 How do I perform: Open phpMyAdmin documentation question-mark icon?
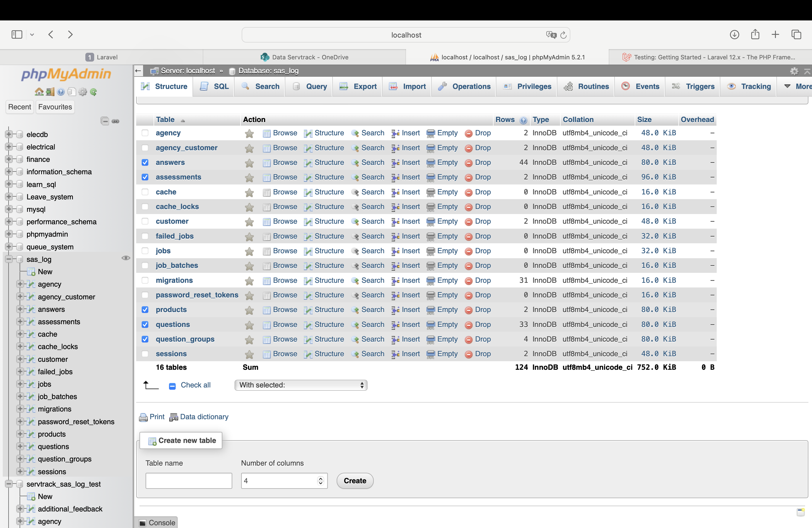(x=61, y=92)
